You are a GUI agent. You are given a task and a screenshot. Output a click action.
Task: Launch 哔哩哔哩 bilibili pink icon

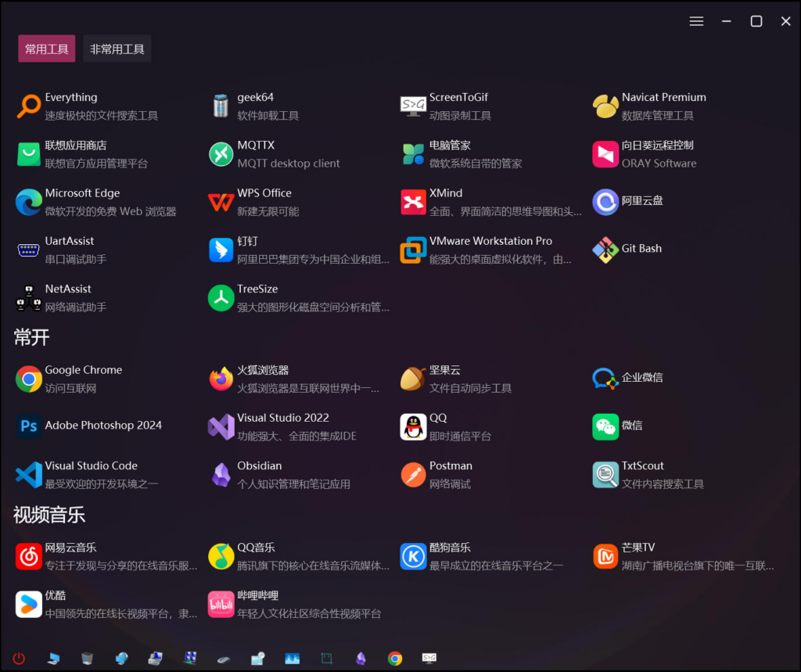point(221,605)
